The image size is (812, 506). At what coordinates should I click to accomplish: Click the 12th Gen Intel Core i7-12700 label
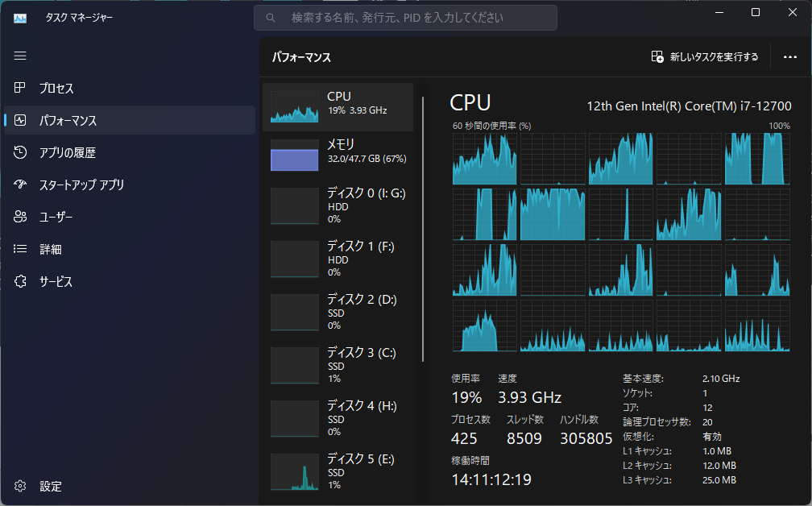coord(689,106)
